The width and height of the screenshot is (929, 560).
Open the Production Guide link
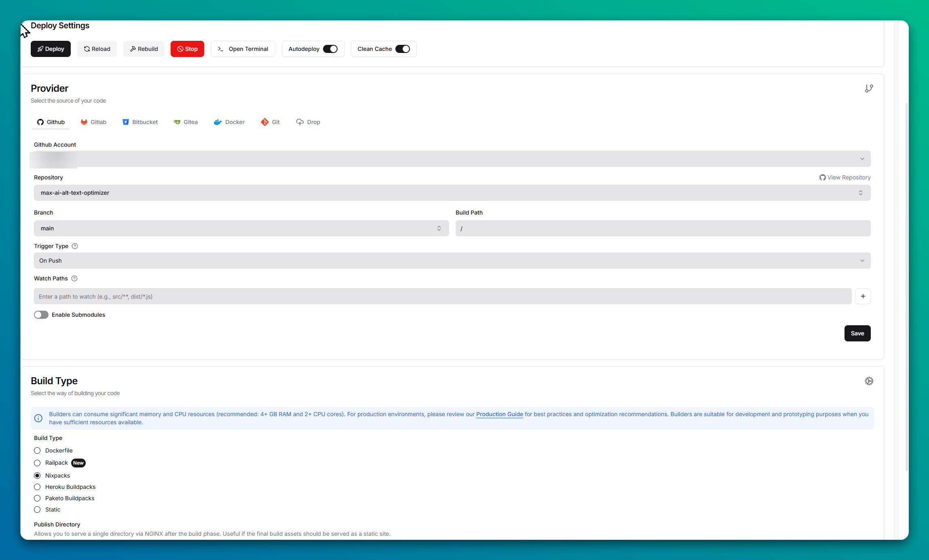[499, 414]
